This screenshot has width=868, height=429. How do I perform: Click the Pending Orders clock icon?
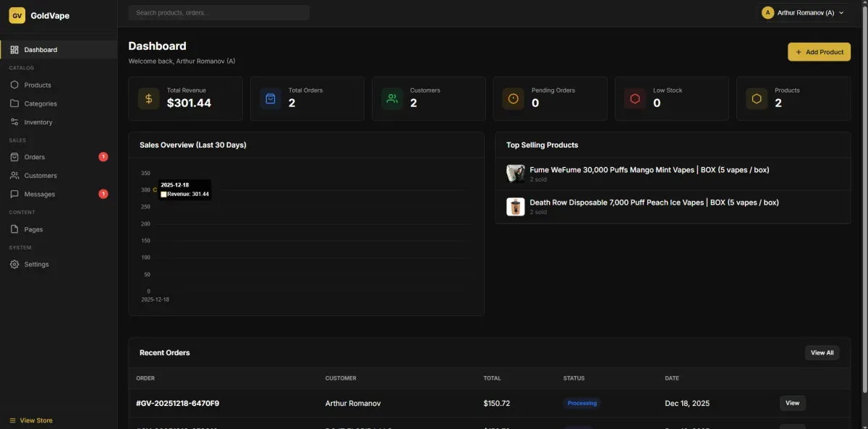point(514,98)
